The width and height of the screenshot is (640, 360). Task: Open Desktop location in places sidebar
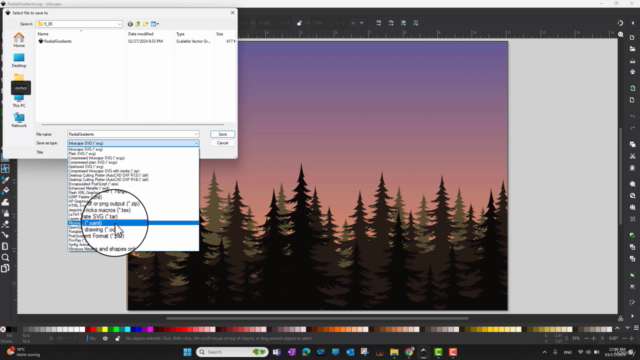tap(19, 60)
